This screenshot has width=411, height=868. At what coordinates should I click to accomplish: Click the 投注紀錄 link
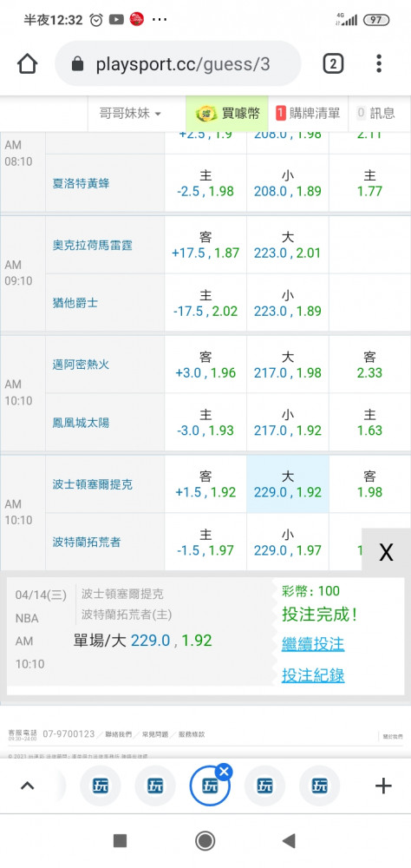(313, 675)
